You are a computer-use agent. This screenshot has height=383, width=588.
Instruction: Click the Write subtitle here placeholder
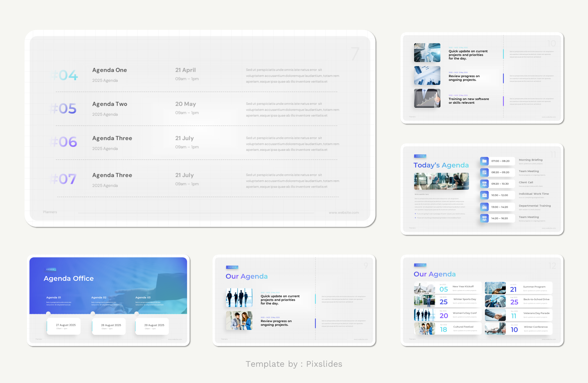tap(421, 194)
